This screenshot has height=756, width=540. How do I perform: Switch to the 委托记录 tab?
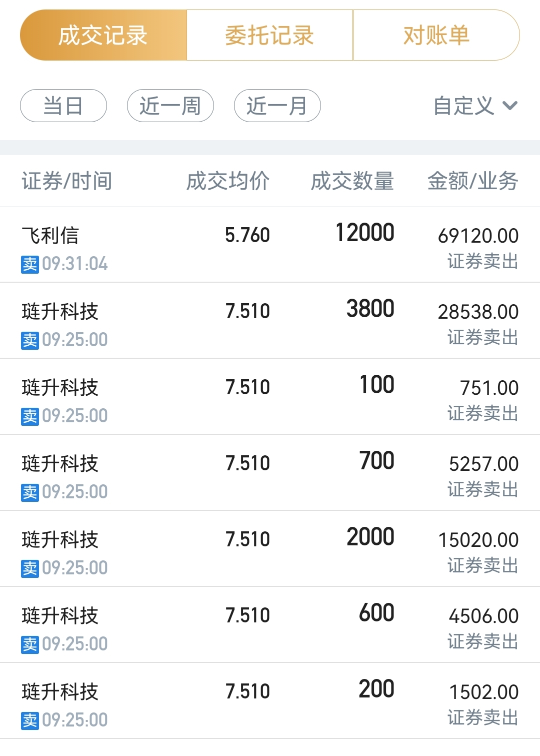click(x=270, y=35)
